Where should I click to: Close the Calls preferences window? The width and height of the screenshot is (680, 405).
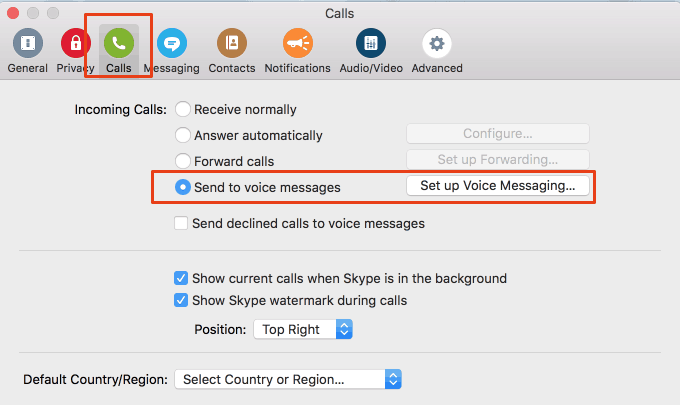13,13
